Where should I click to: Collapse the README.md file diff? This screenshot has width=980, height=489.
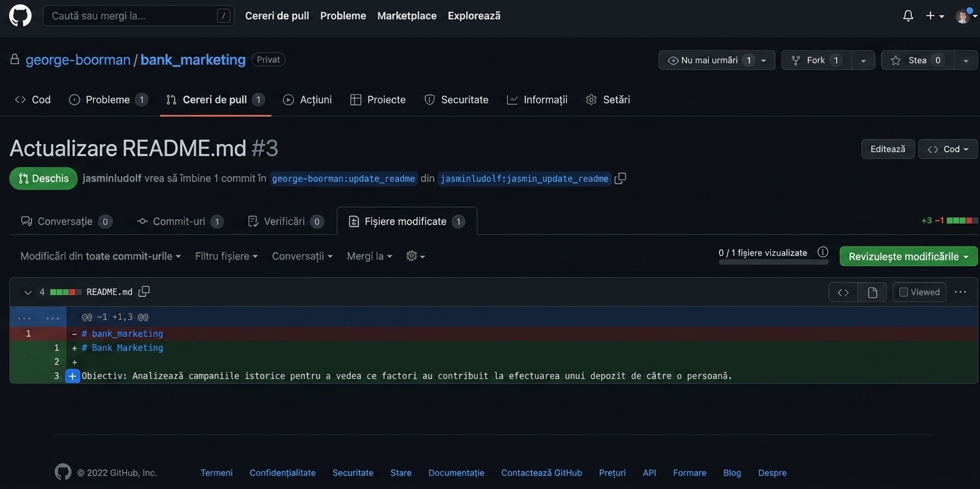click(28, 292)
